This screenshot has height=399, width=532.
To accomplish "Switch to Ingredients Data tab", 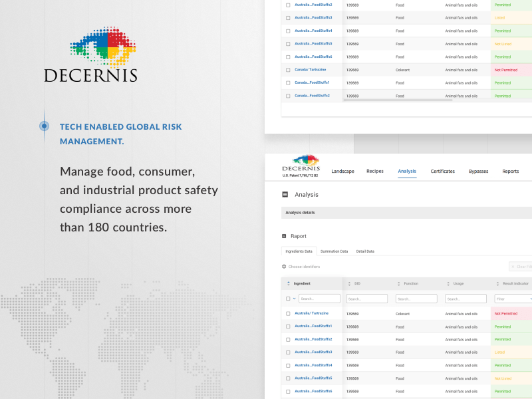I will pyautogui.click(x=299, y=251).
